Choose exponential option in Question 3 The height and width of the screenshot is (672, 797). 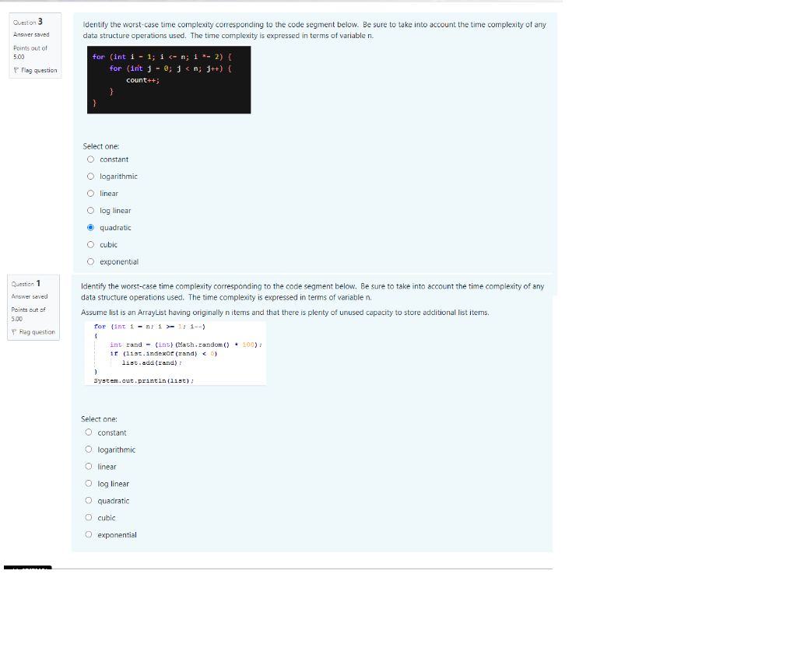[90, 261]
